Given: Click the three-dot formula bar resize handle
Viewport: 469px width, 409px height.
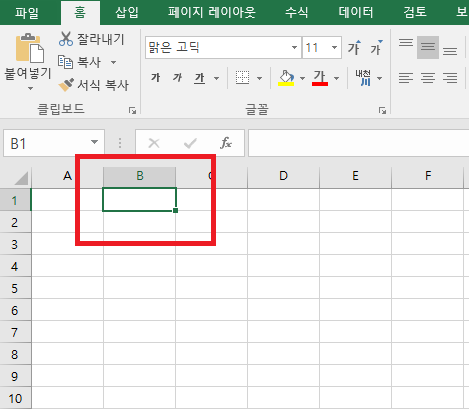Looking at the screenshot, I should (x=120, y=143).
